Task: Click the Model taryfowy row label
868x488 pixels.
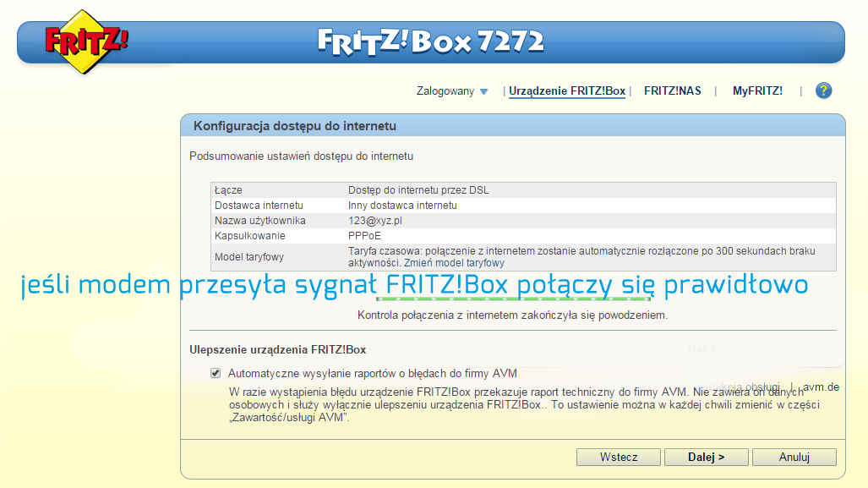Action: pos(249,257)
